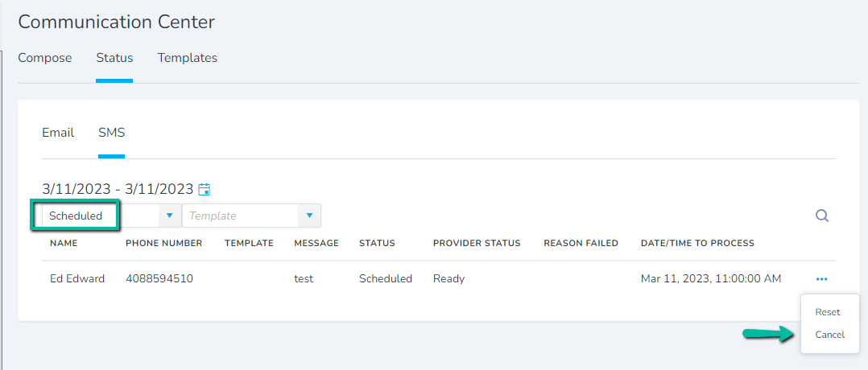868x370 pixels.
Task: Expand the Template dropdown arrow
Action: click(309, 216)
